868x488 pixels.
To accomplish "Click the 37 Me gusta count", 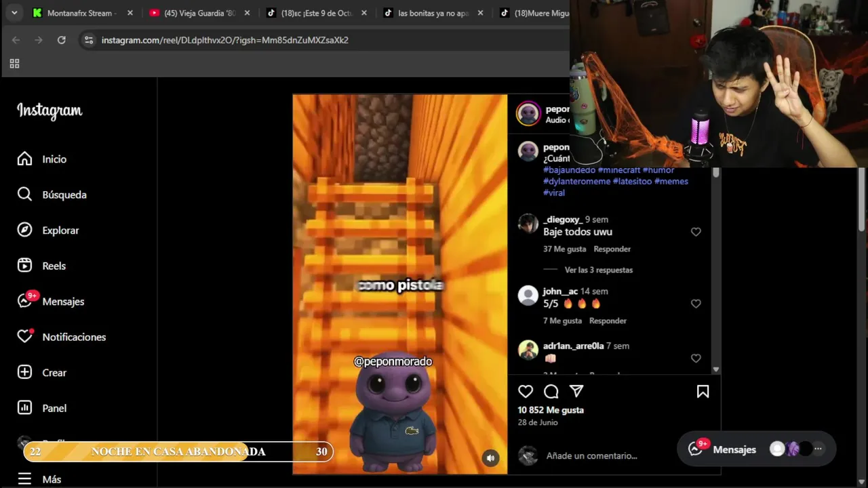I will (565, 249).
